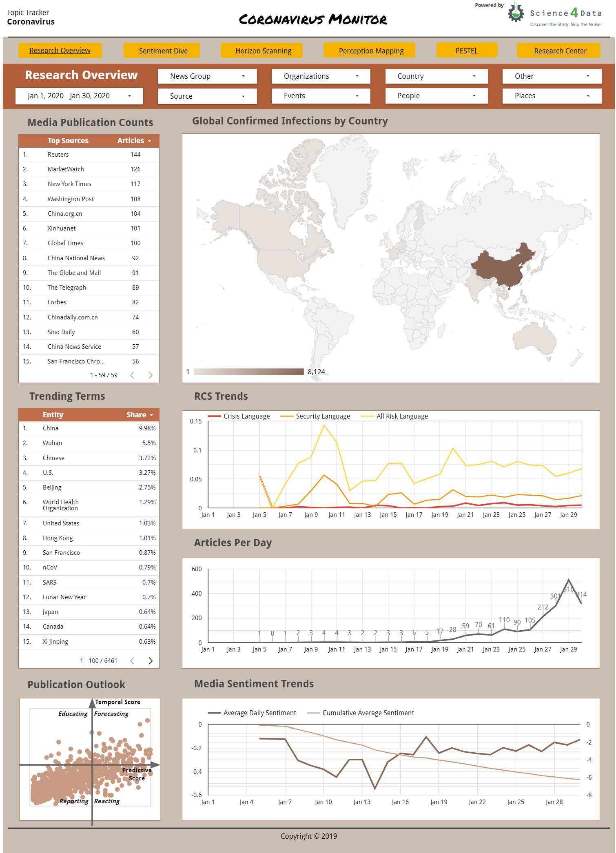Screen dimensions: 616x853
Task: Select the PESTEL tab
Action: point(467,51)
